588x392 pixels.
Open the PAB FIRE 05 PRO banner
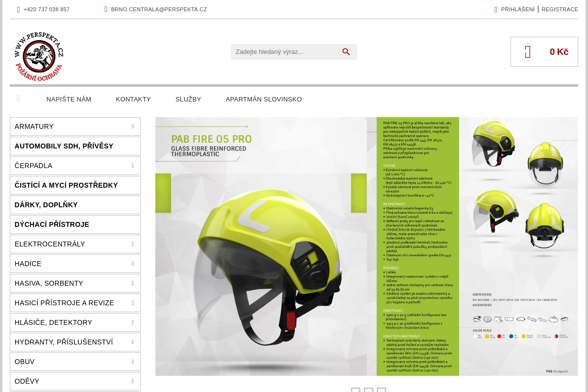[x=367, y=246]
